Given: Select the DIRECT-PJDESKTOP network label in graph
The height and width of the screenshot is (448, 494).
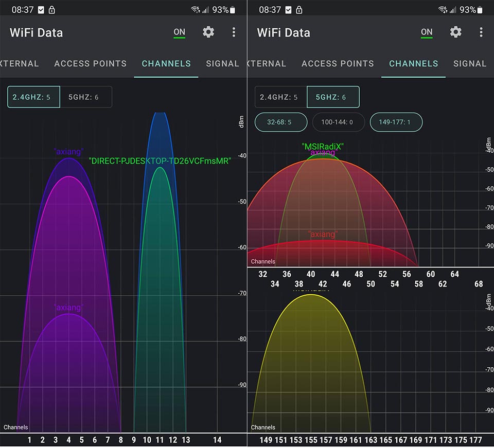Looking at the screenshot, I should pos(160,161).
